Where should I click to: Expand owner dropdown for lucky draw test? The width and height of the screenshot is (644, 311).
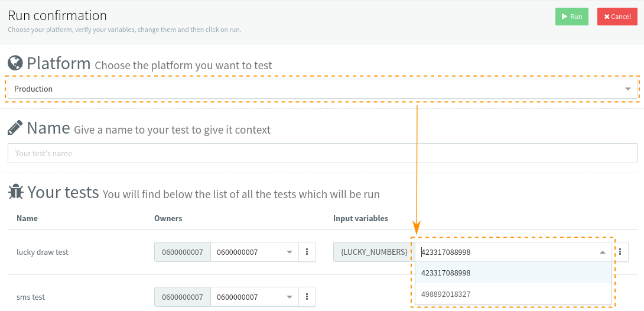[255, 252]
